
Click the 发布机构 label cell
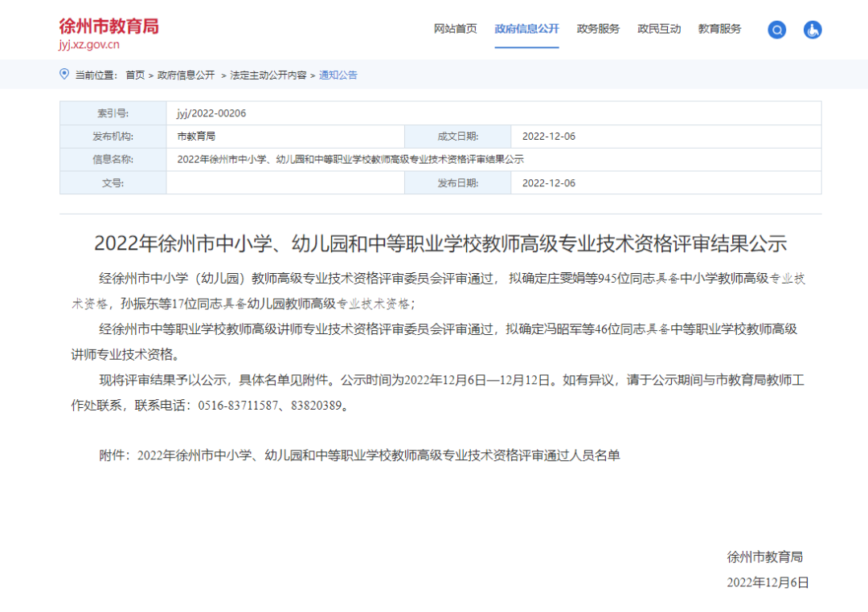(113, 136)
